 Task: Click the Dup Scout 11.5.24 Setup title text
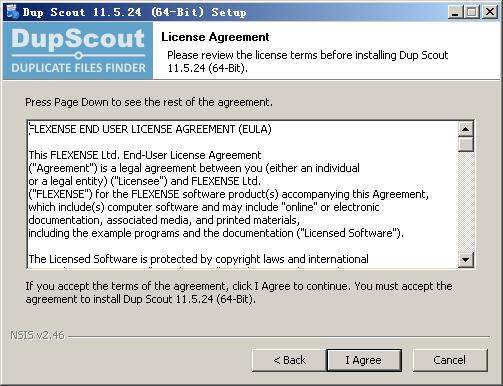135,12
